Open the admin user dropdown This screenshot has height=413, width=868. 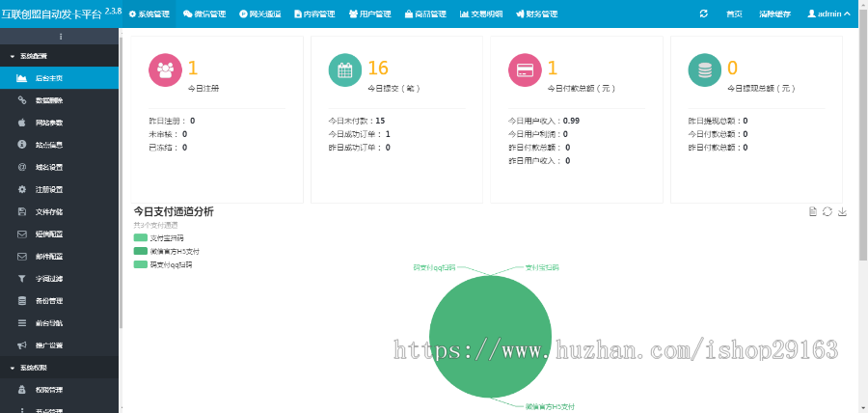tap(828, 14)
